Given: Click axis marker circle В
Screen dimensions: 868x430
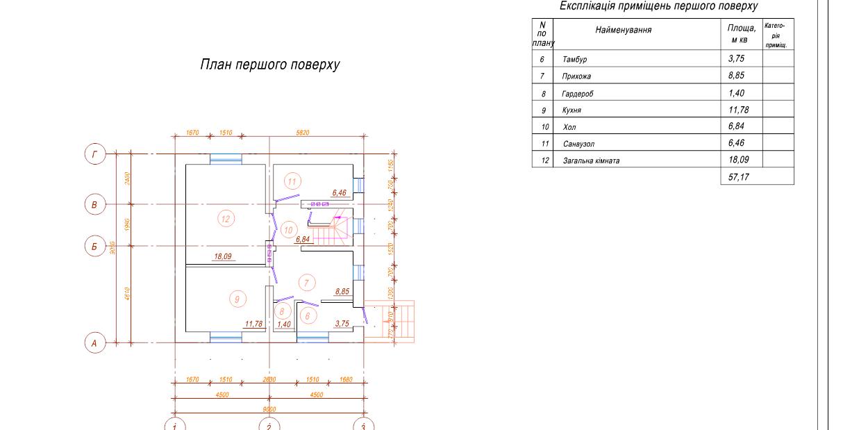Looking at the screenshot, I should (x=94, y=205).
